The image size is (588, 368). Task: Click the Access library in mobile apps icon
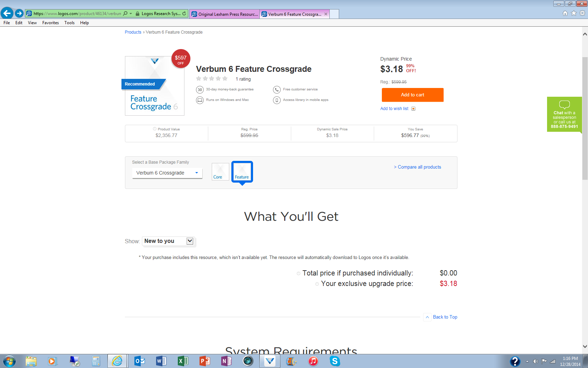pos(277,100)
